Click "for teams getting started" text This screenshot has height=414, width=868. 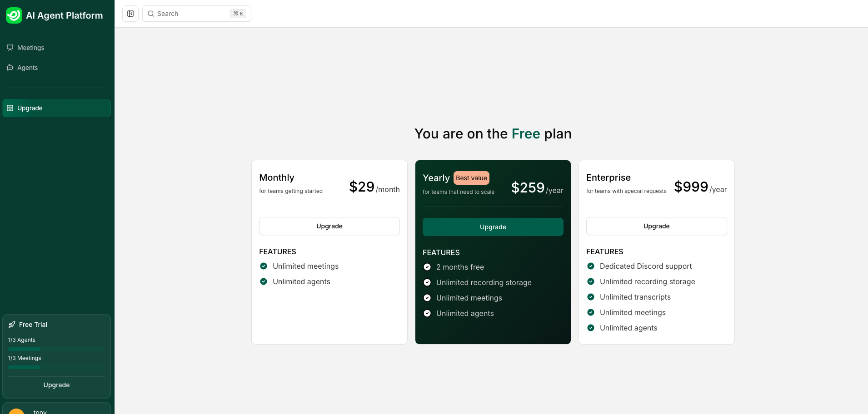[291, 191]
